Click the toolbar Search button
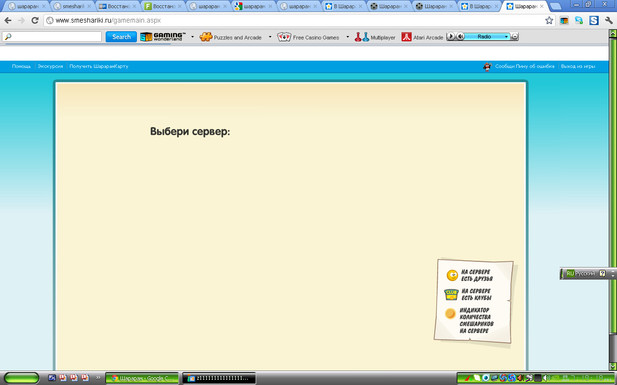The height and width of the screenshot is (385, 617). point(121,37)
